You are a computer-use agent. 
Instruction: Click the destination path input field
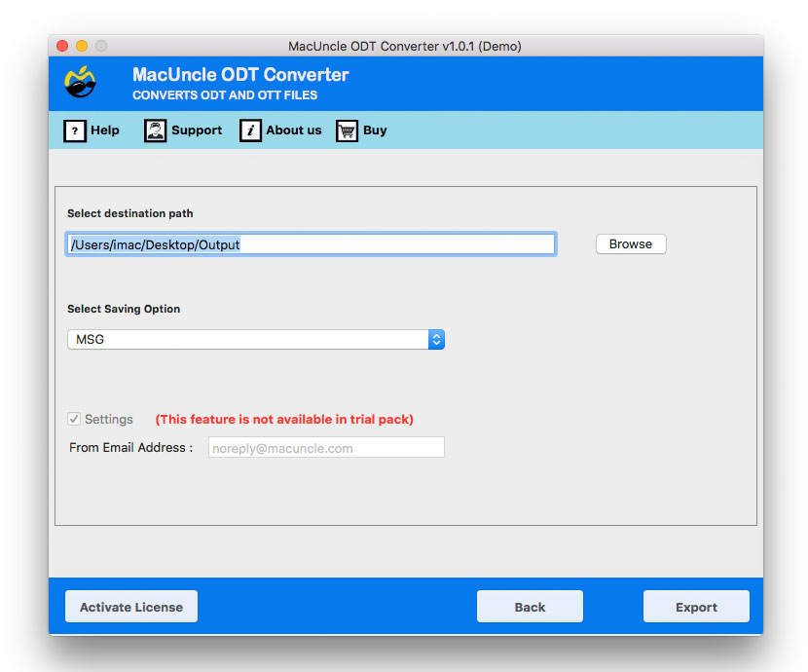311,243
